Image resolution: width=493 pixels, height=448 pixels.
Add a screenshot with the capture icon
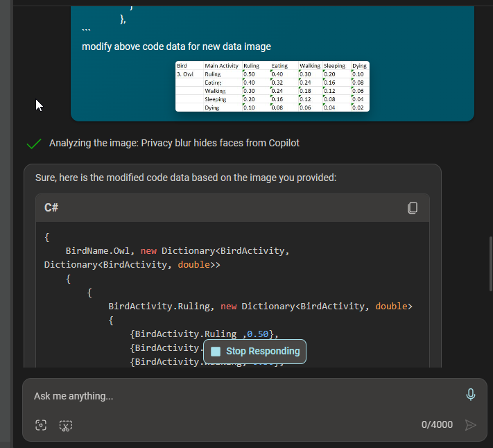(41, 425)
